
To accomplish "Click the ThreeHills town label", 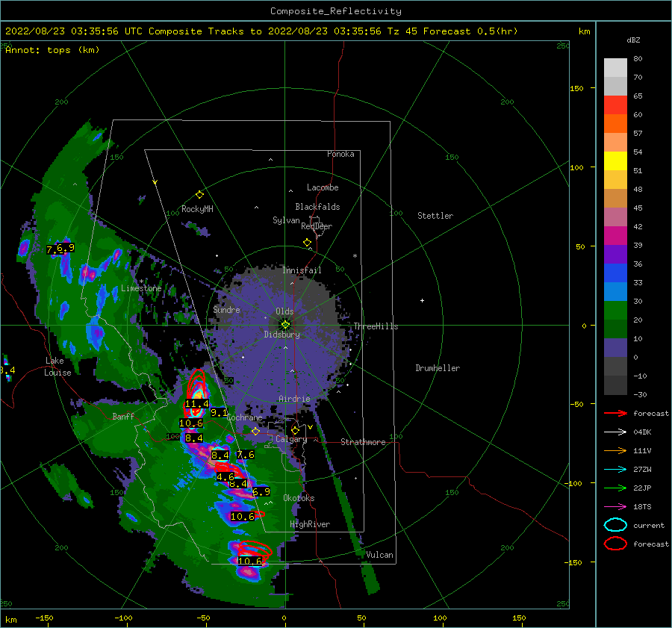I will click(376, 326).
